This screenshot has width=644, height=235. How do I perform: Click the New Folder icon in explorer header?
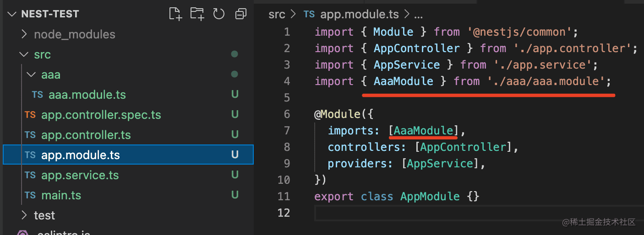click(x=197, y=14)
